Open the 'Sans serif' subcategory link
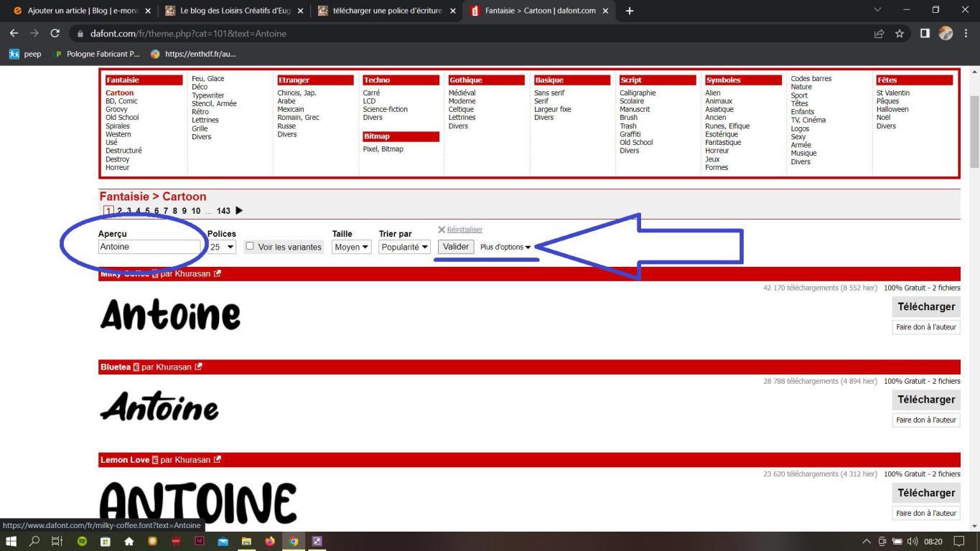 (549, 93)
